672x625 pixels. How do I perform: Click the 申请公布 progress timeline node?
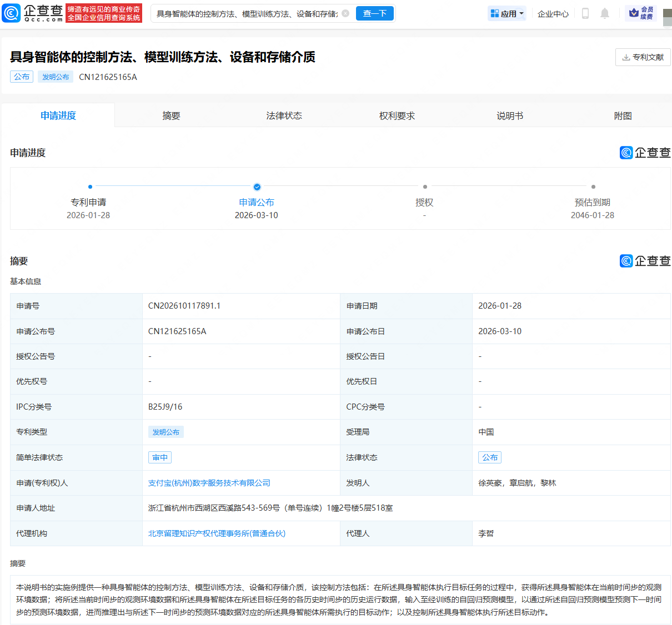point(257,187)
